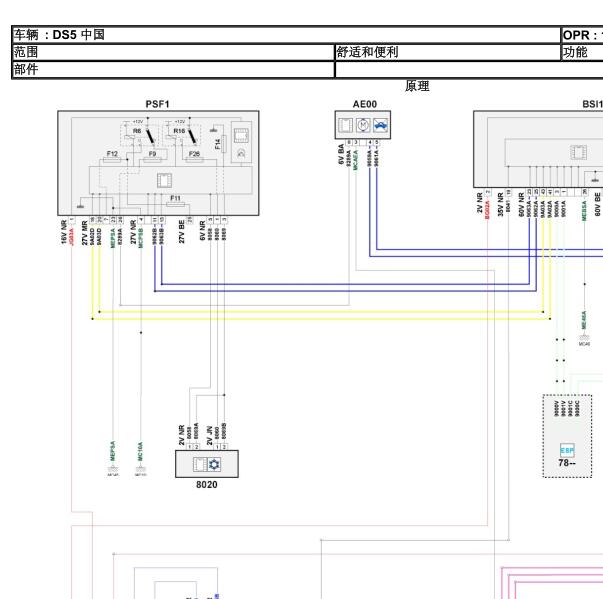Click the '2V NR' connector label under BSI1

point(480,203)
